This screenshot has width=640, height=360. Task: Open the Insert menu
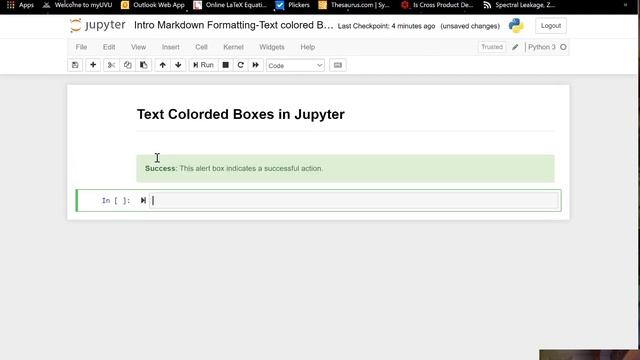tap(171, 47)
